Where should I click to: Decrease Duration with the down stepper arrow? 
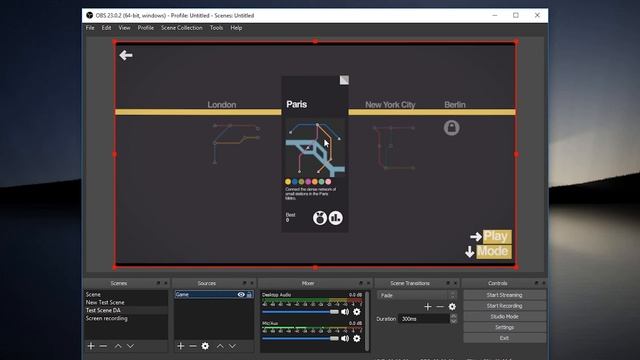453,321
